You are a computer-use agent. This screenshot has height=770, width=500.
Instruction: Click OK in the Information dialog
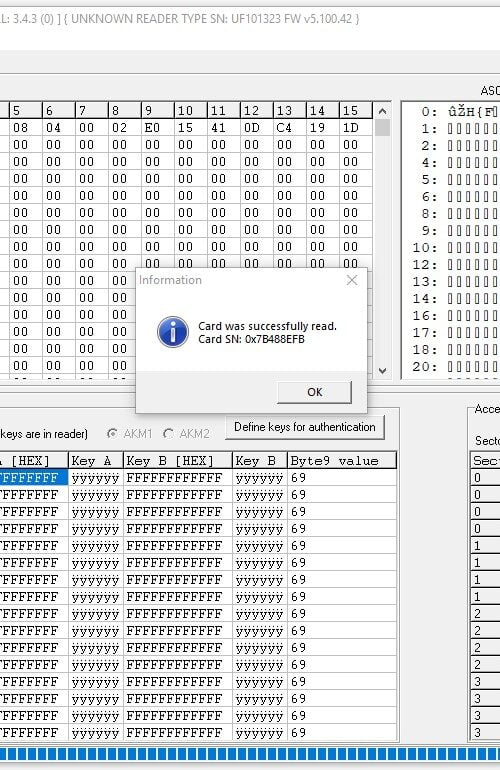(x=314, y=392)
